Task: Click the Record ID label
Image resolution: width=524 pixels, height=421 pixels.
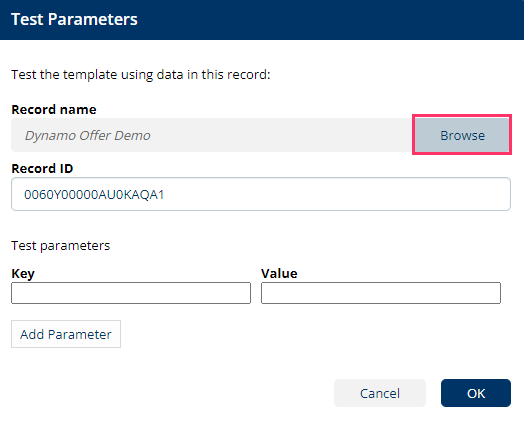Action: tap(42, 168)
